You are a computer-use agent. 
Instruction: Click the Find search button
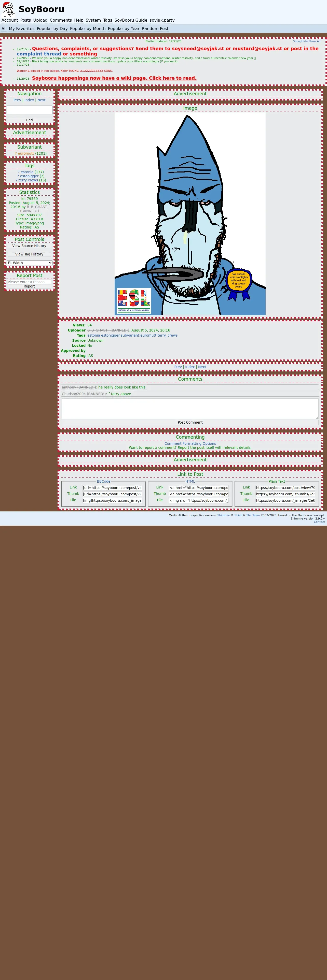29,120
